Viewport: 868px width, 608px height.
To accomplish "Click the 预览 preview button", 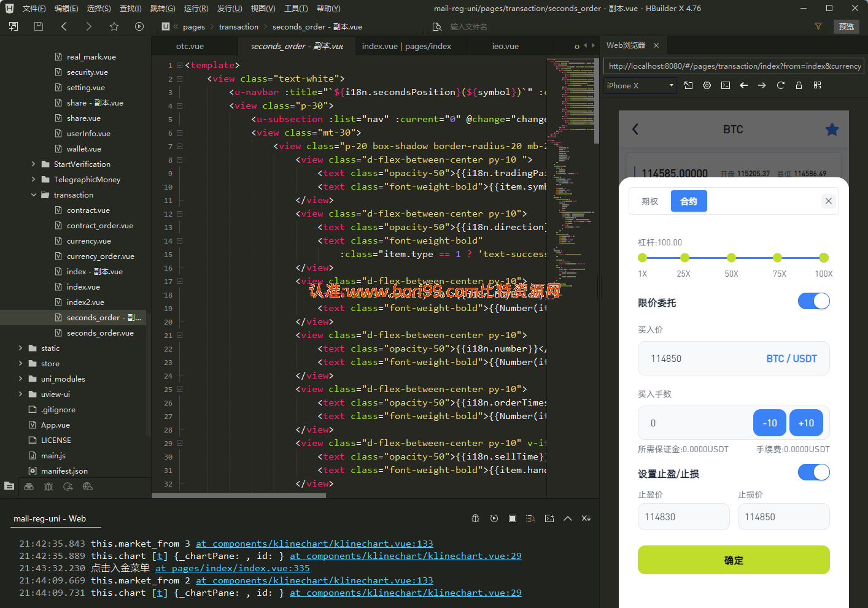I will tap(847, 26).
